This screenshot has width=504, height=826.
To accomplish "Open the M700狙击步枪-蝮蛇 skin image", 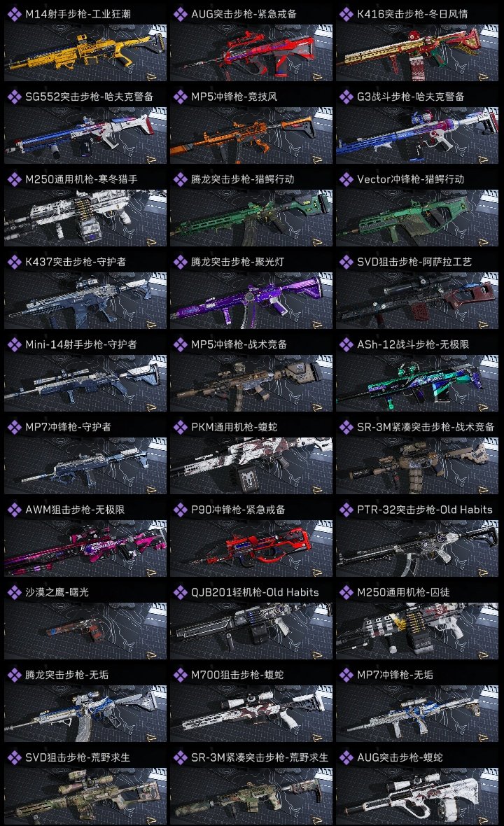I will [251, 714].
